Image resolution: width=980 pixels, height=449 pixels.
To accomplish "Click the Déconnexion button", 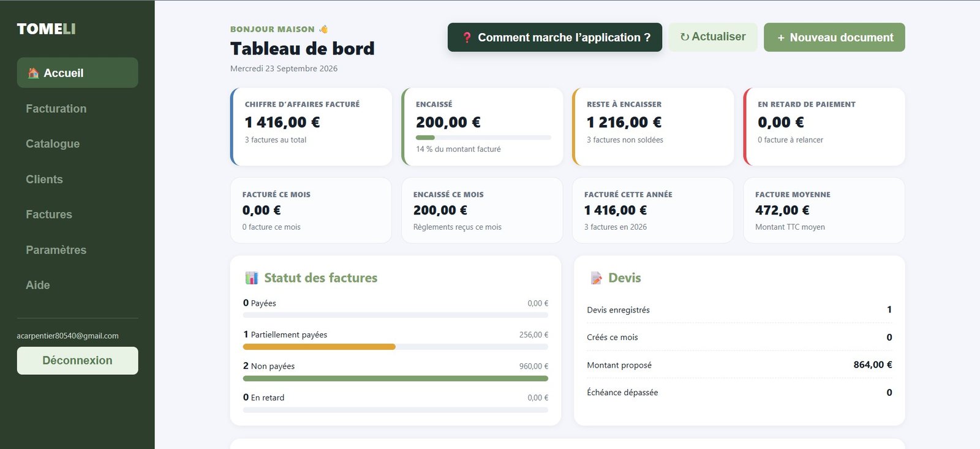I will [x=77, y=361].
